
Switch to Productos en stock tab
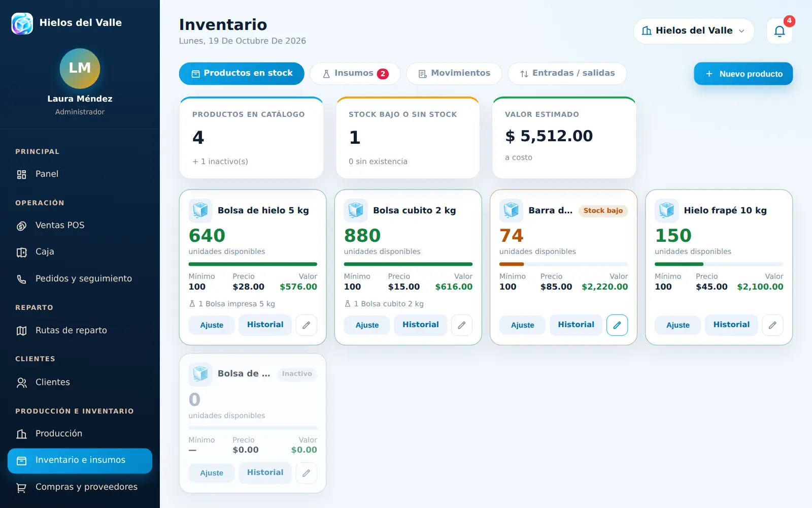[x=242, y=74]
